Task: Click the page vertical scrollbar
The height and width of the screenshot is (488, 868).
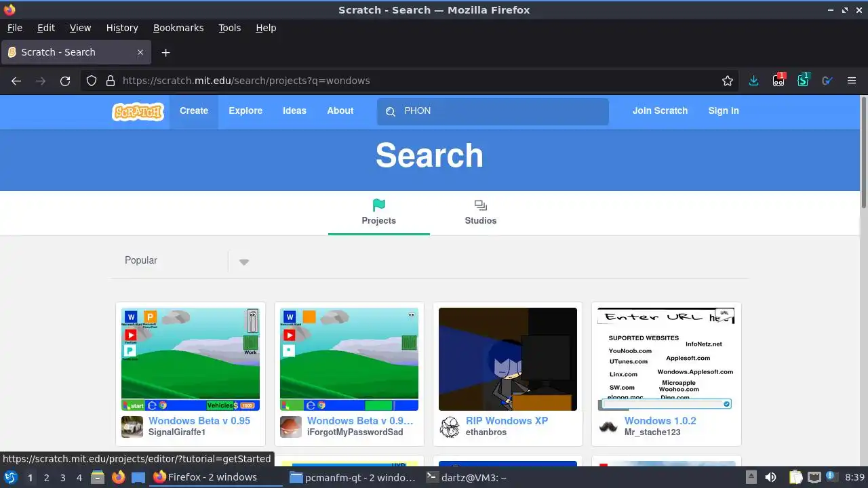Action: [863, 153]
